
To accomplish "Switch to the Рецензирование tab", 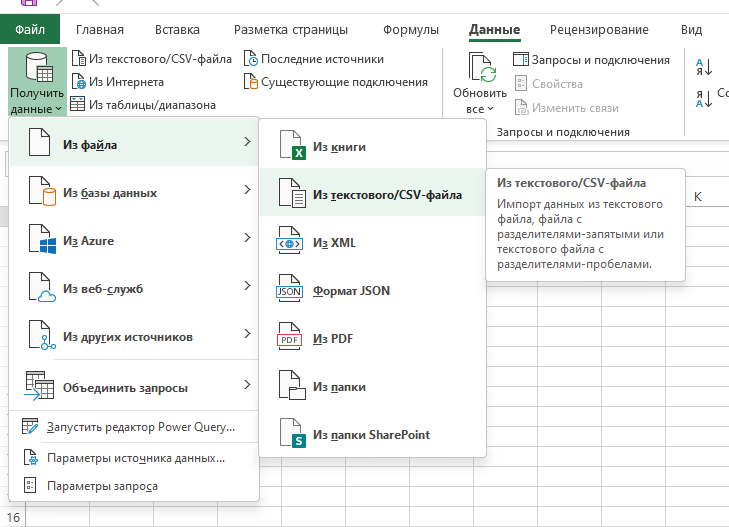I will (599, 30).
